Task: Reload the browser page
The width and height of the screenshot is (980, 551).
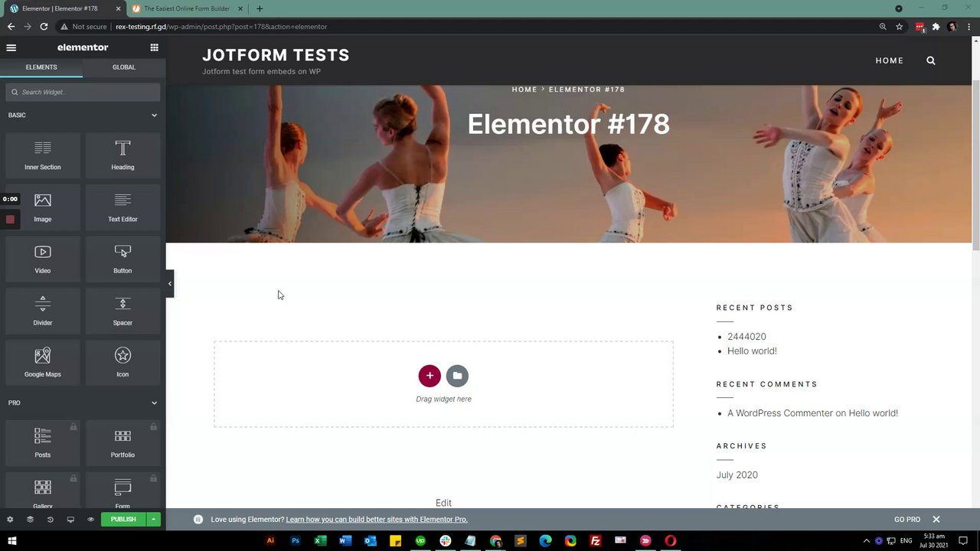Action: click(44, 27)
